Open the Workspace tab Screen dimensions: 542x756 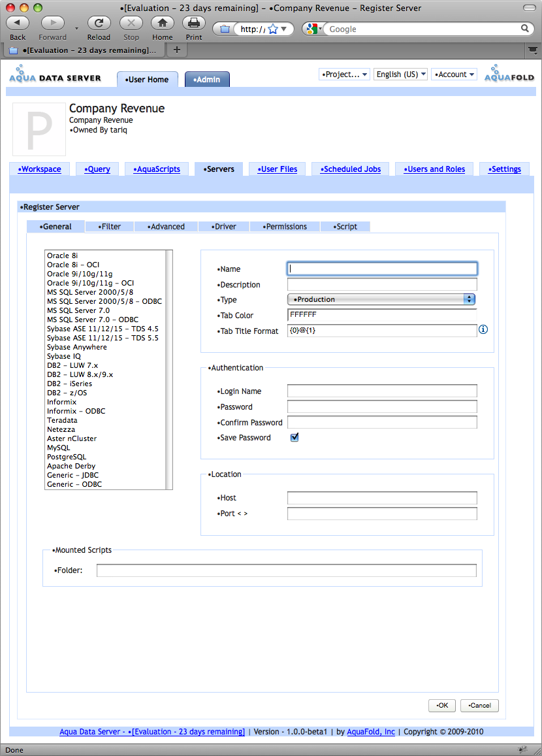pos(39,169)
